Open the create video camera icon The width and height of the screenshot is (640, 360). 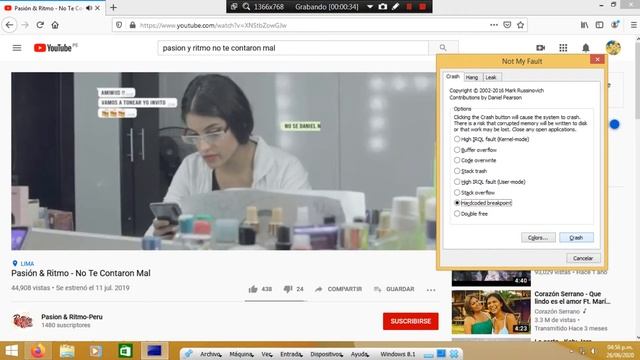pos(540,48)
